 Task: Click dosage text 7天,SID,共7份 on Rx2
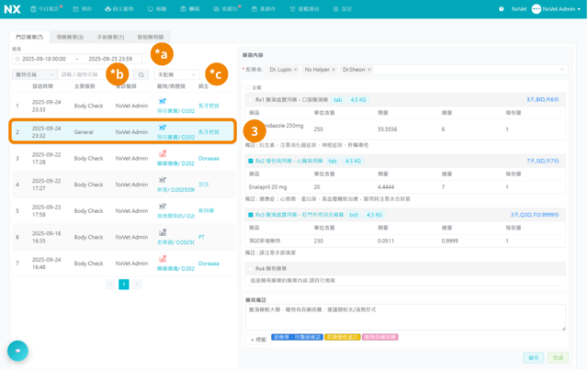543,161
